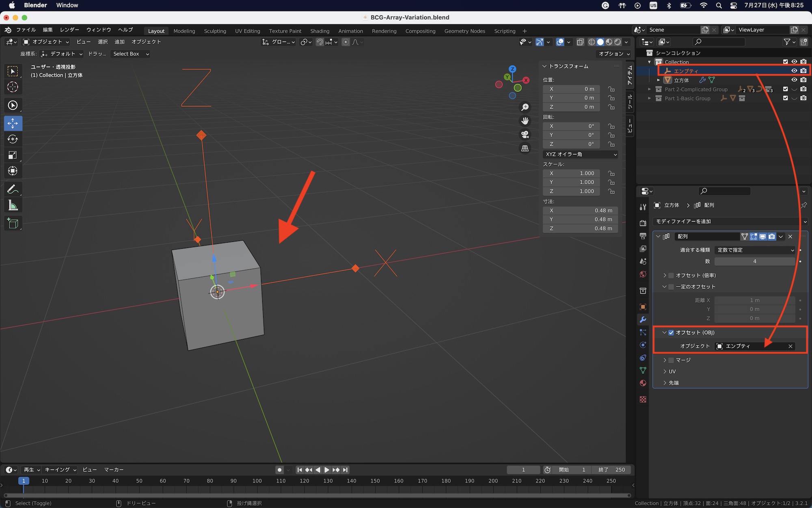Choose the Add Cube tool
Image resolution: width=812 pixels, height=508 pixels.
click(x=13, y=223)
